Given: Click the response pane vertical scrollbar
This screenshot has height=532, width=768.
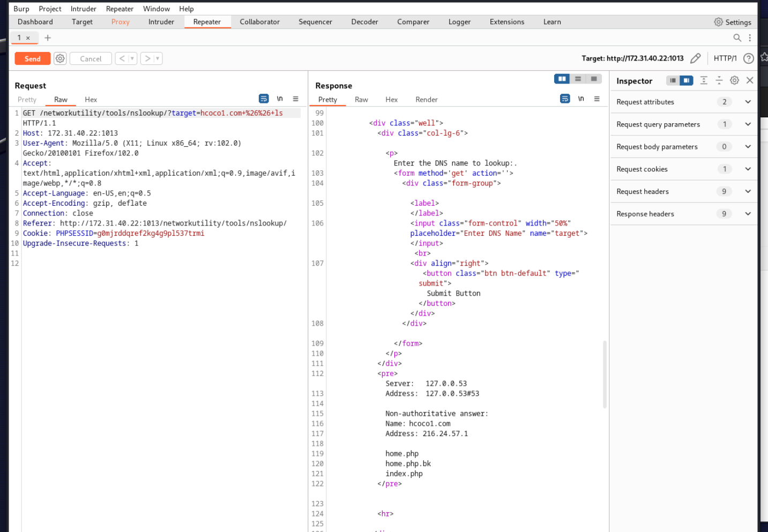Looking at the screenshot, I should coord(605,374).
